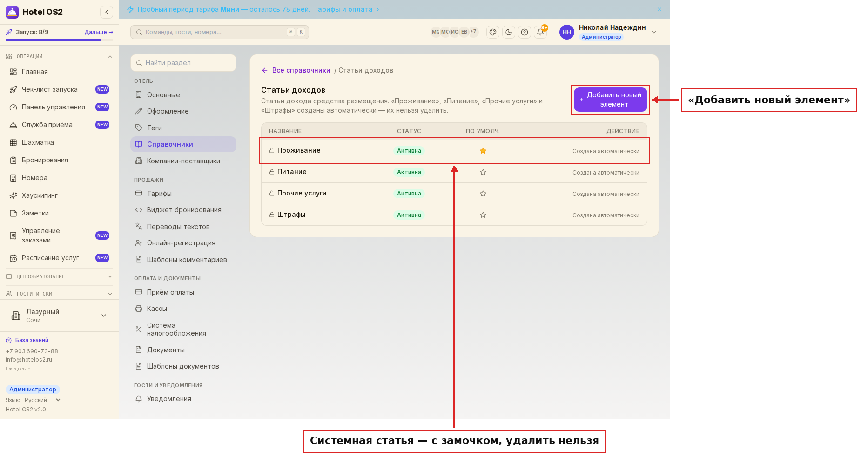Open Оформление settings section
868x464 pixels.
click(183, 111)
